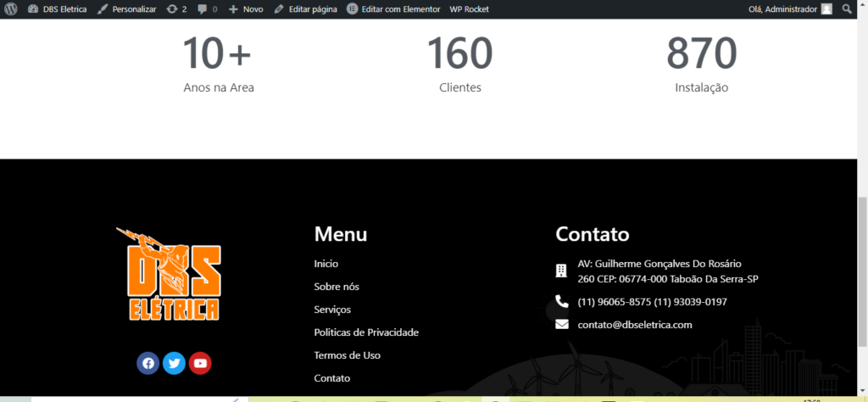This screenshot has height=402, width=868.
Task: Open the Twitter social icon
Action: [175, 363]
